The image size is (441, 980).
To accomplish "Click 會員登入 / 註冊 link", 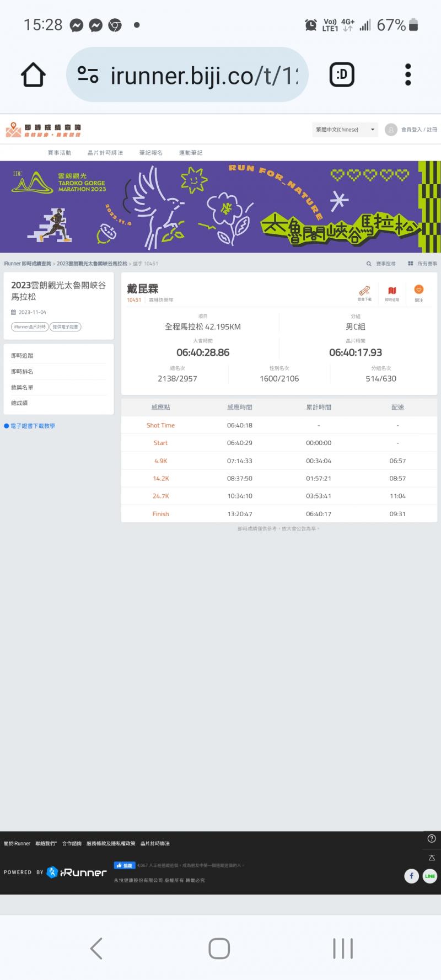I will point(419,130).
